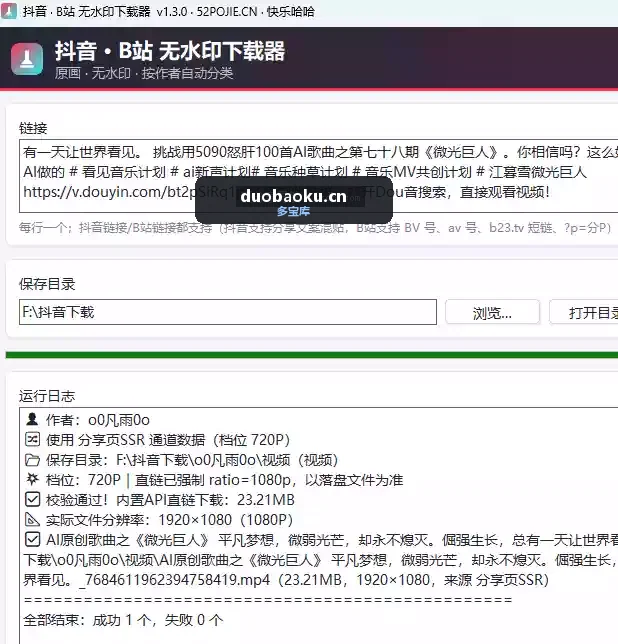
Task: Click the folder icon beside 保存目录 log line
Action: point(32,460)
